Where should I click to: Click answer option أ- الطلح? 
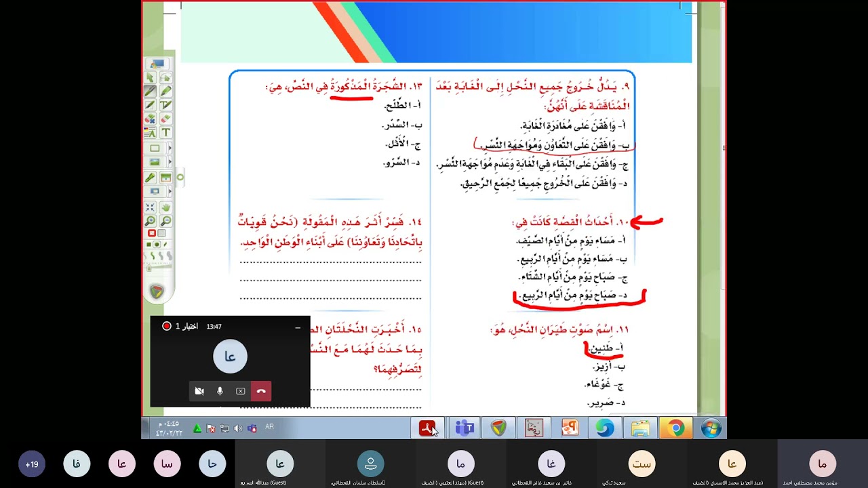pos(403,106)
